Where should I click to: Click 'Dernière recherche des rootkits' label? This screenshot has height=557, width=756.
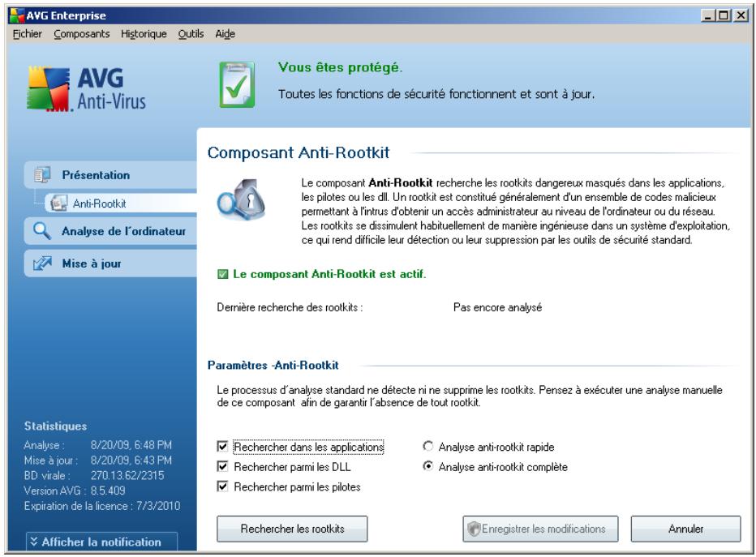pos(290,307)
